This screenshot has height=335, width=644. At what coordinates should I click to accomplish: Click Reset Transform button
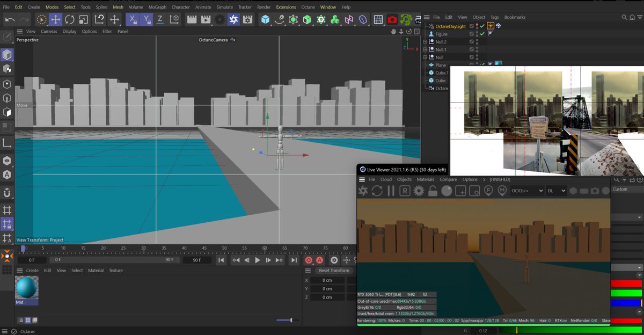(x=334, y=271)
